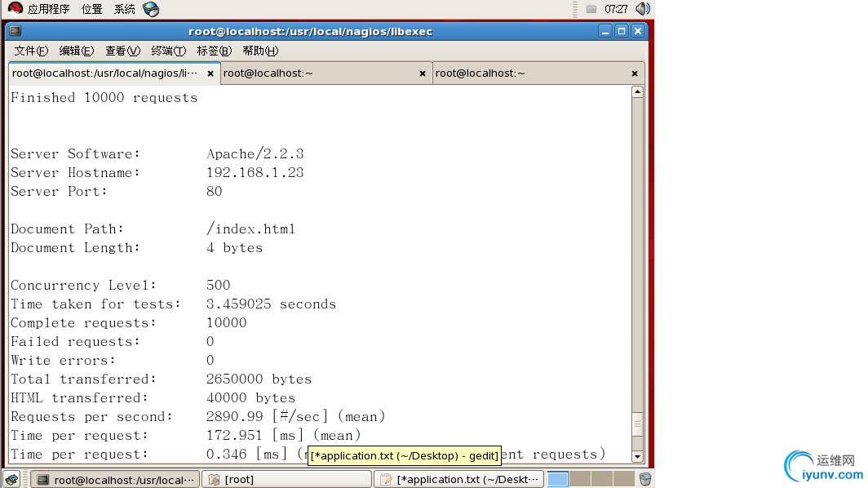
Task: Click the clock showing 07:27
Action: (x=616, y=9)
